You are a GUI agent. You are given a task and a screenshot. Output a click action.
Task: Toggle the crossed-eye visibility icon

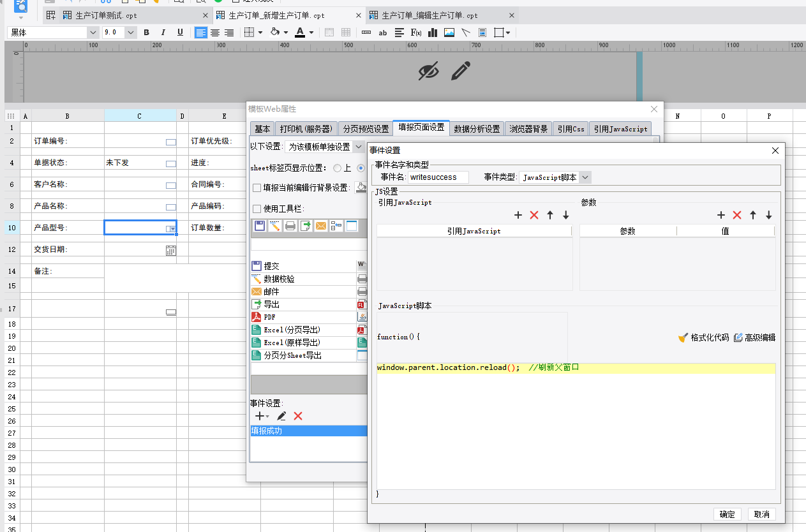click(x=429, y=71)
